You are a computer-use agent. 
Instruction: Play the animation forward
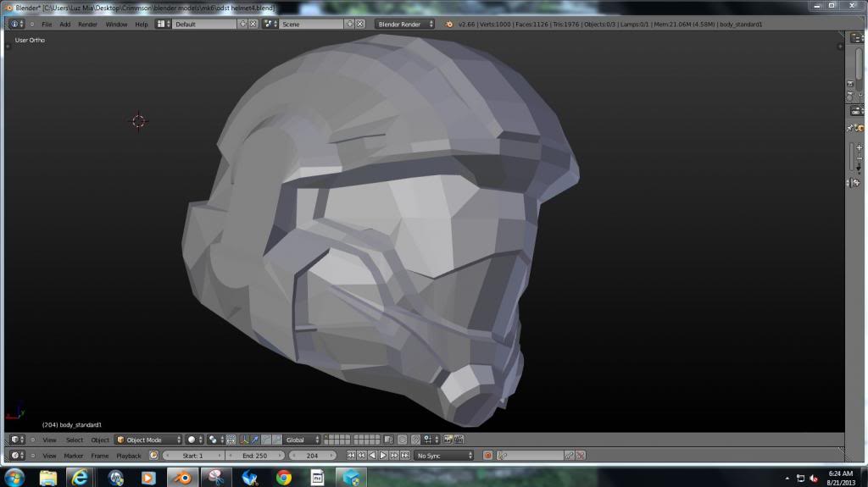coord(383,456)
